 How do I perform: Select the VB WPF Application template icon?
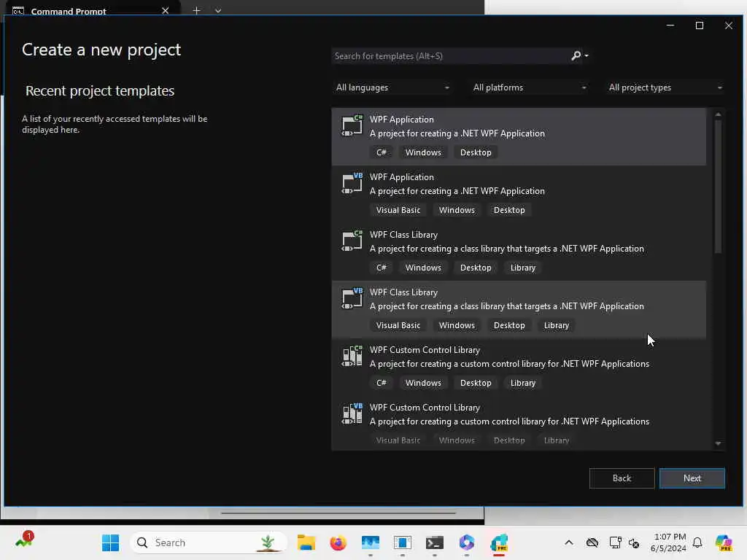click(x=352, y=183)
